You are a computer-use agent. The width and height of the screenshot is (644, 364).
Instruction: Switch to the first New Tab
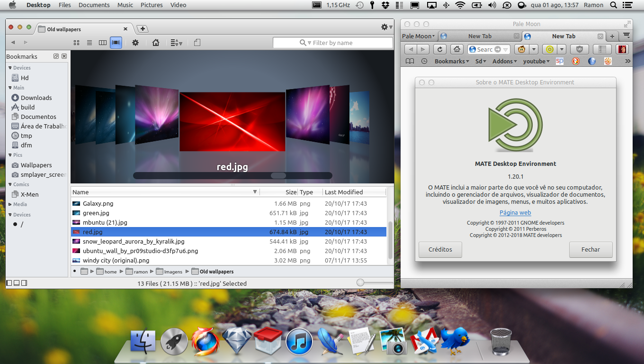(x=479, y=36)
